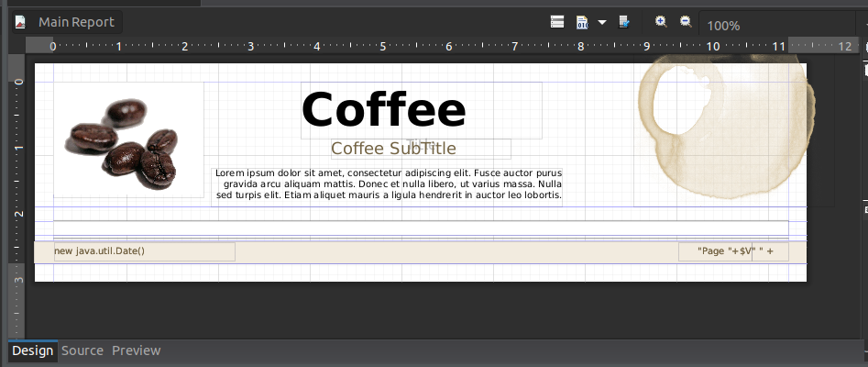Screen dimensions: 868x367
Task: Click the Main Report document icon
Action: (x=20, y=22)
